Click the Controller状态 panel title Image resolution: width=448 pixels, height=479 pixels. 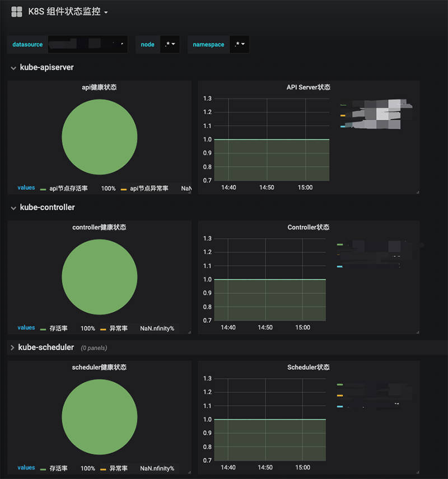[308, 227]
